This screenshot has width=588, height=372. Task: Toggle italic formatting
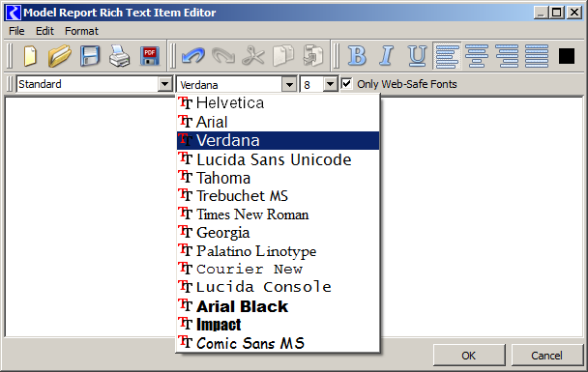pos(386,56)
